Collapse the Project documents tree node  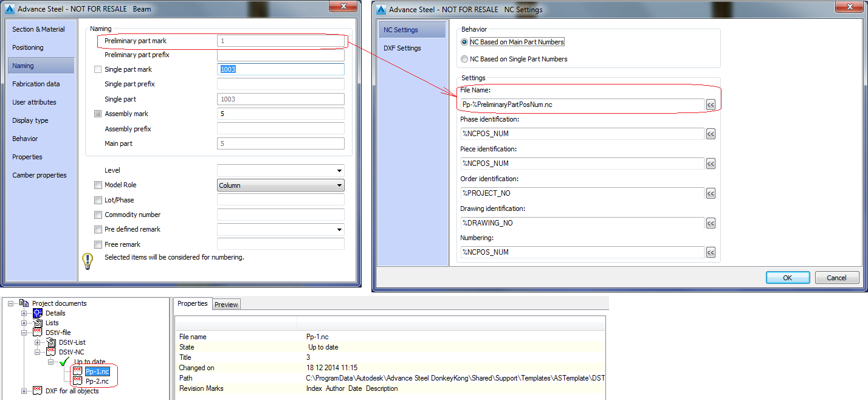point(12,303)
